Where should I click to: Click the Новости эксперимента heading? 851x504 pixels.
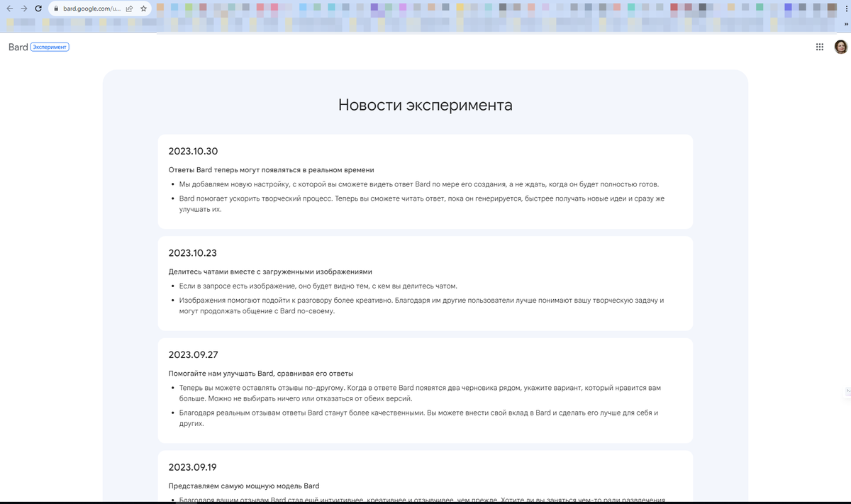click(x=425, y=105)
